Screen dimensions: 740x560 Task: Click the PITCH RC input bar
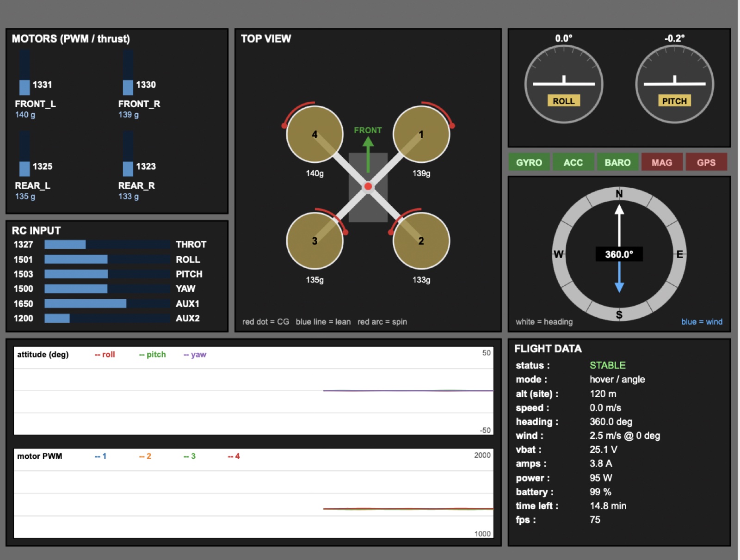(107, 274)
